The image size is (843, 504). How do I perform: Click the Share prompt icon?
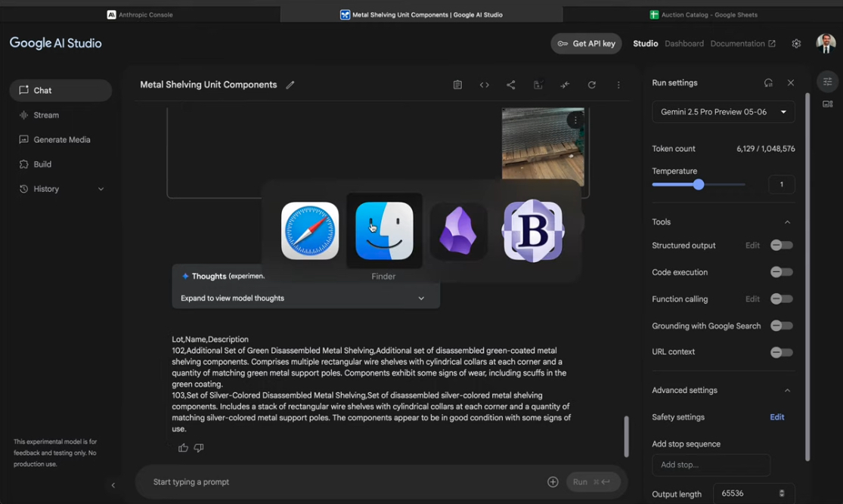(x=511, y=85)
